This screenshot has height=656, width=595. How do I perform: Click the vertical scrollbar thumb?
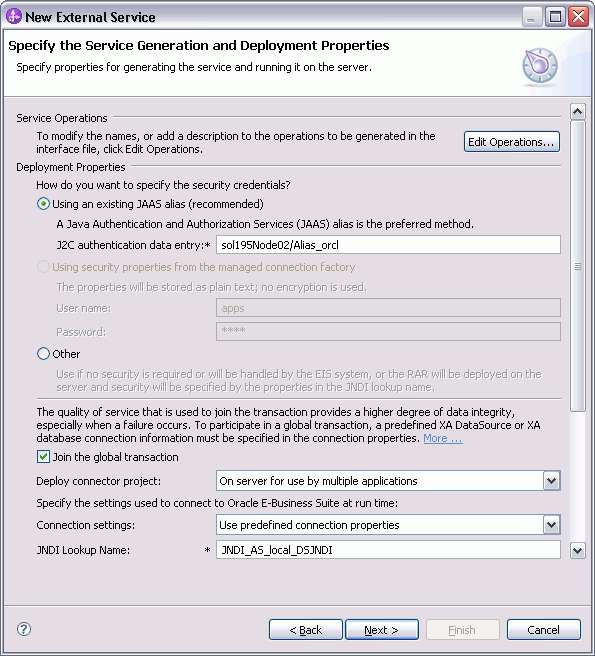tap(578, 266)
